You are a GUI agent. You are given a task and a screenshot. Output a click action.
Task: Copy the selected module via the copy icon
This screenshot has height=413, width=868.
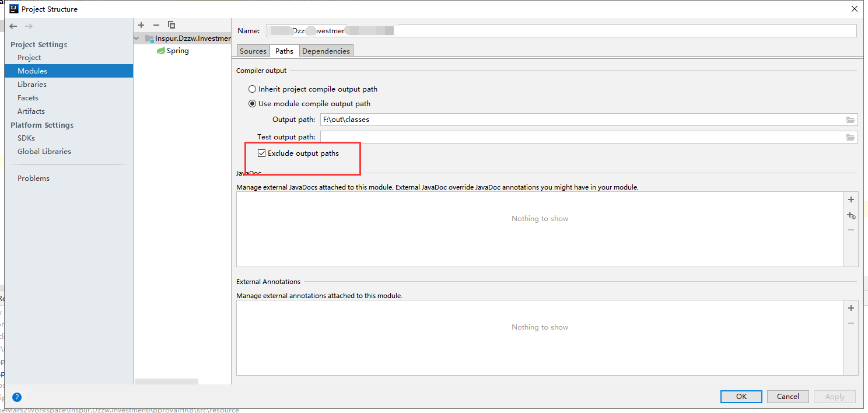click(171, 25)
